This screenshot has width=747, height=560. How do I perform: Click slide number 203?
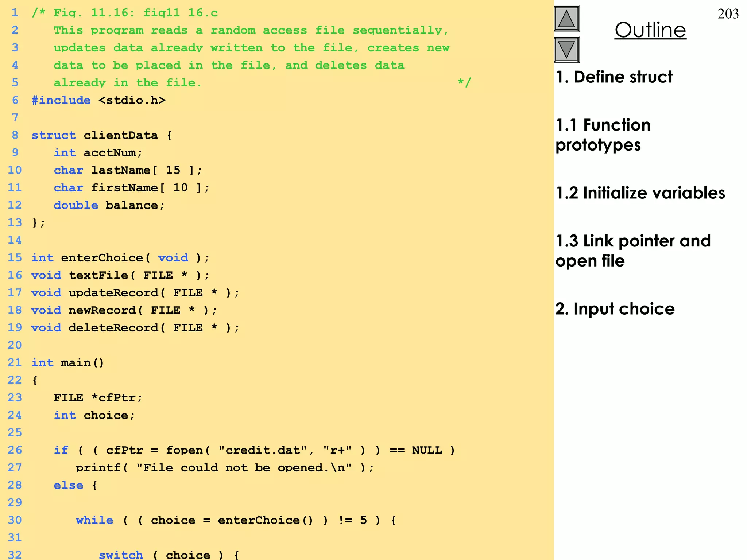(x=728, y=14)
